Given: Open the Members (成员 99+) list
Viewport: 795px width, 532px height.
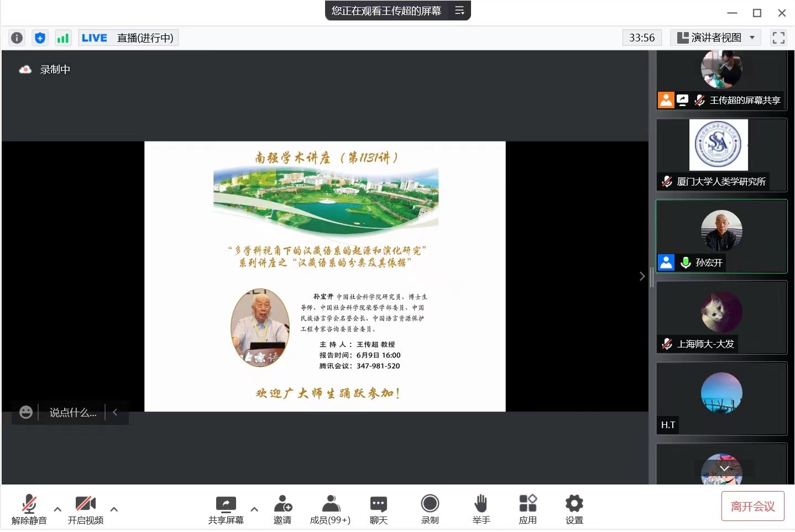Looking at the screenshot, I should 330,509.
